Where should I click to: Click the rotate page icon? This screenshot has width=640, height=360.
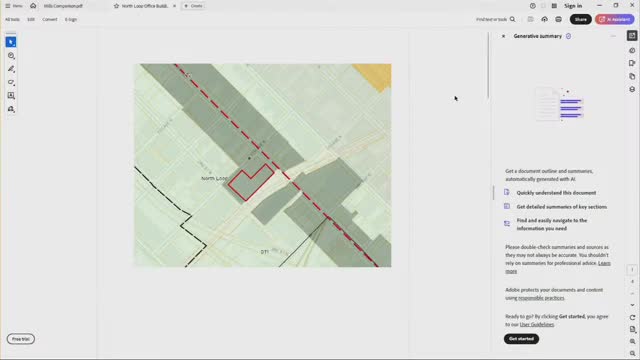(x=632, y=318)
